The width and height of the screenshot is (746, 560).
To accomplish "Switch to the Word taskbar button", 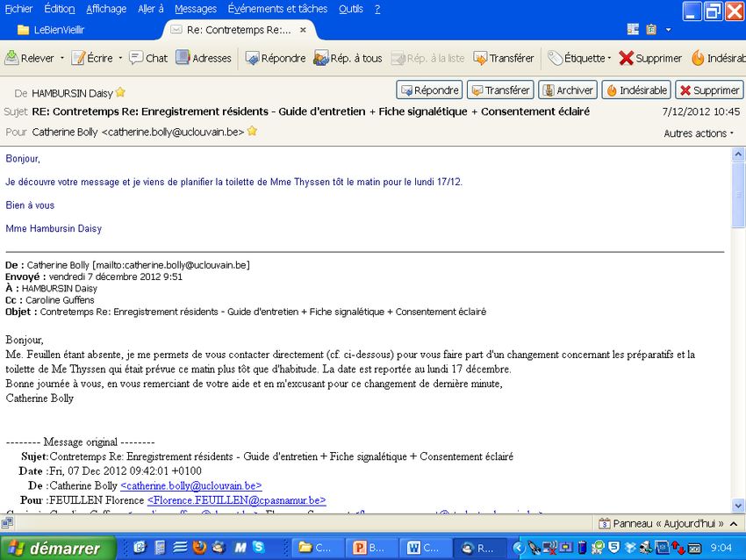I will (426, 548).
